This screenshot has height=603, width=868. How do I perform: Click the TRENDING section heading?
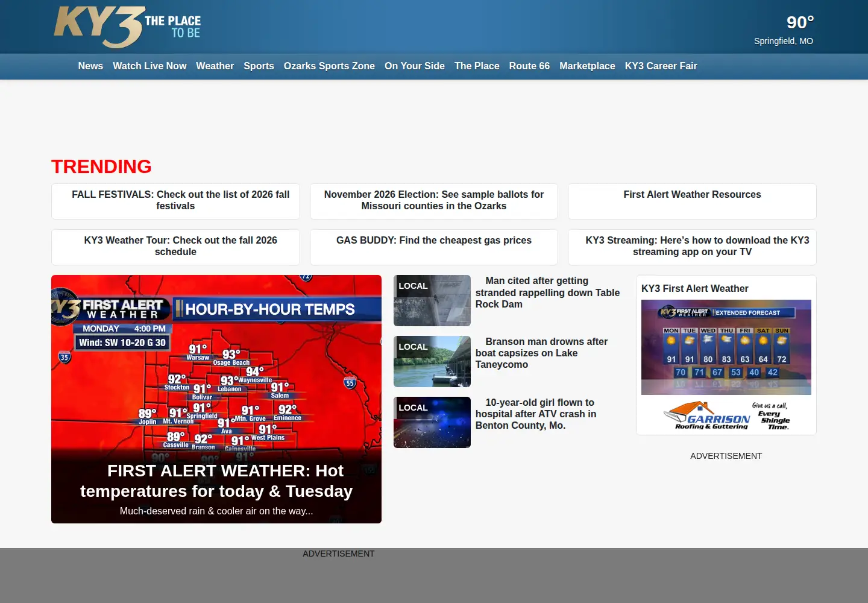[101, 166]
